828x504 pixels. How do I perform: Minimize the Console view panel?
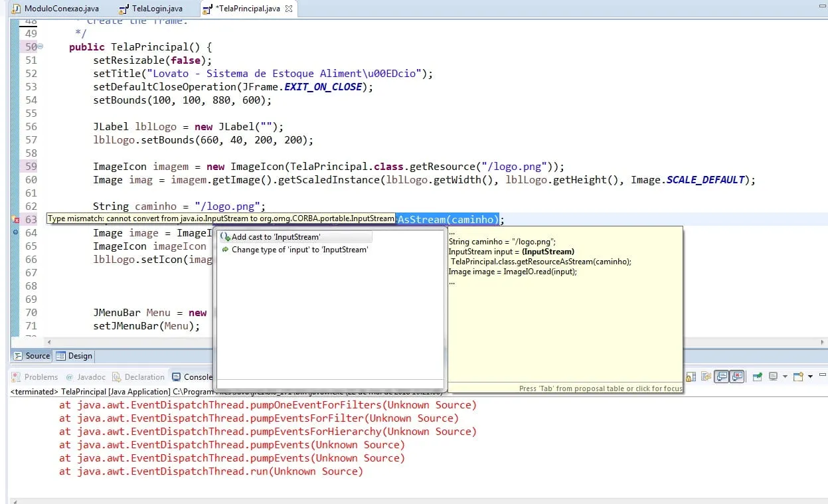point(823,375)
